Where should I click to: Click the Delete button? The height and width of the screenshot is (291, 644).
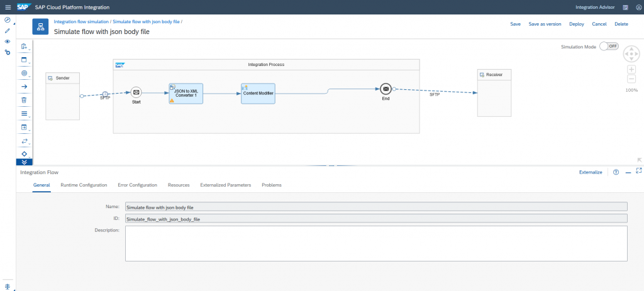coord(621,25)
